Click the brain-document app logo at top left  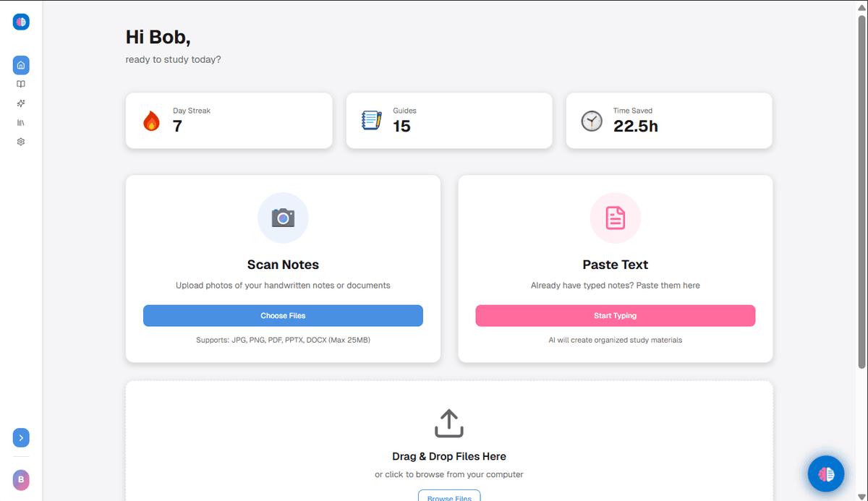(x=20, y=21)
